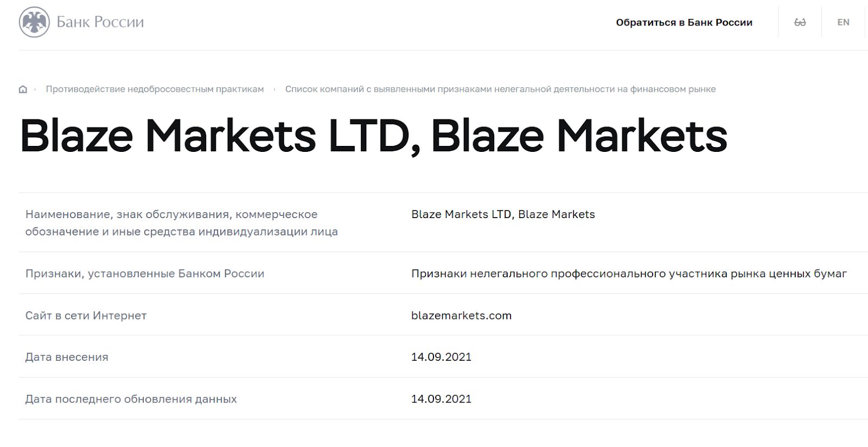Click "Признаки нелегального профессионального участника" value text

tap(629, 274)
